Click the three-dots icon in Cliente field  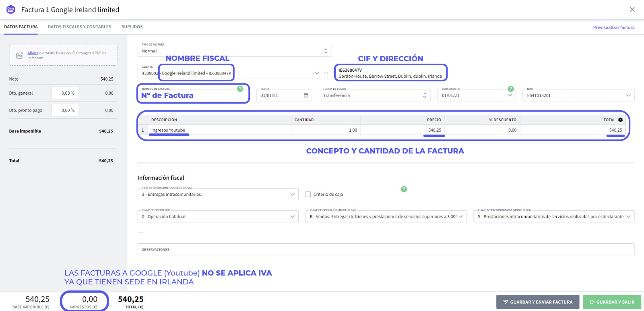(x=326, y=73)
